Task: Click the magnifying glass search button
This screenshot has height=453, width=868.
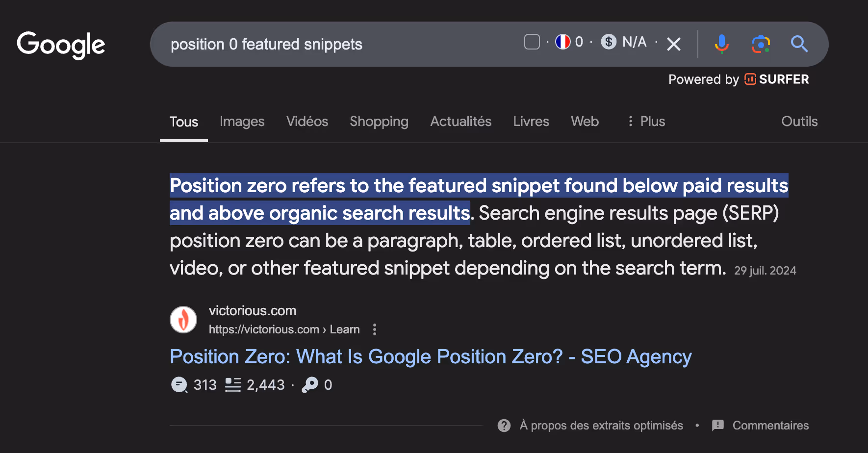Action: [799, 44]
